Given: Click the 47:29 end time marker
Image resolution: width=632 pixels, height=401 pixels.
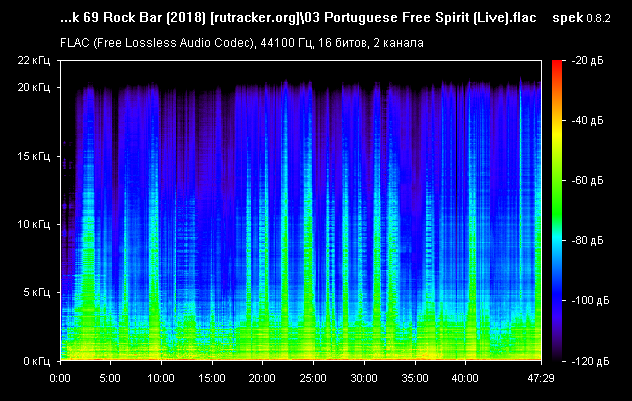Looking at the screenshot, I should coord(541,379).
